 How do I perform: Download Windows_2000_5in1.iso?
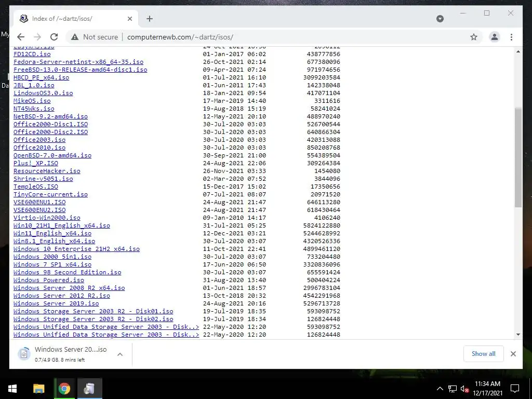[x=52, y=257]
